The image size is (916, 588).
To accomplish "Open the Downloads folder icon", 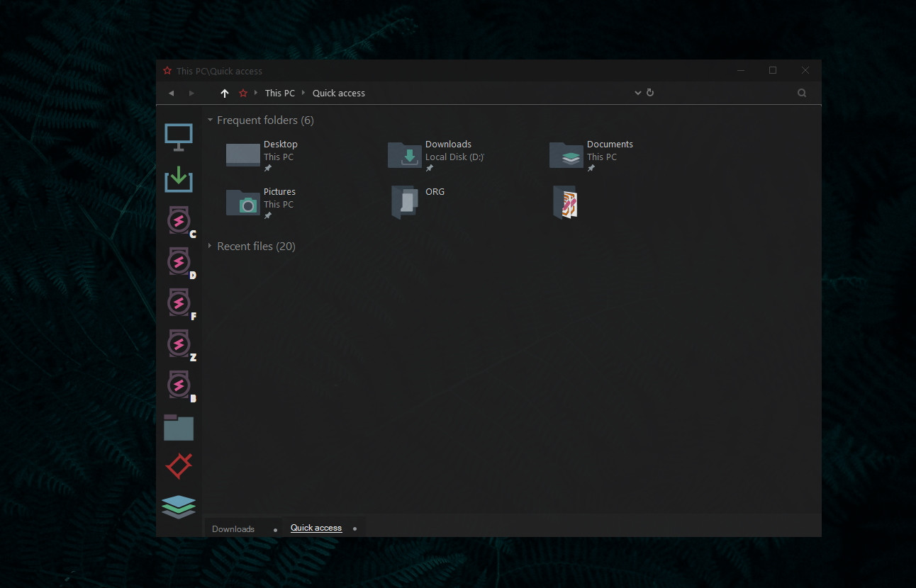I will (x=405, y=154).
